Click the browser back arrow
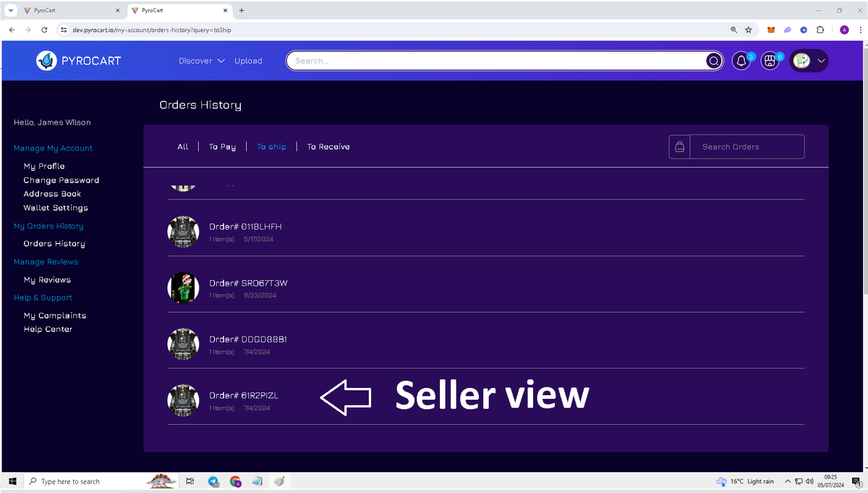The width and height of the screenshot is (868, 493). [12, 30]
